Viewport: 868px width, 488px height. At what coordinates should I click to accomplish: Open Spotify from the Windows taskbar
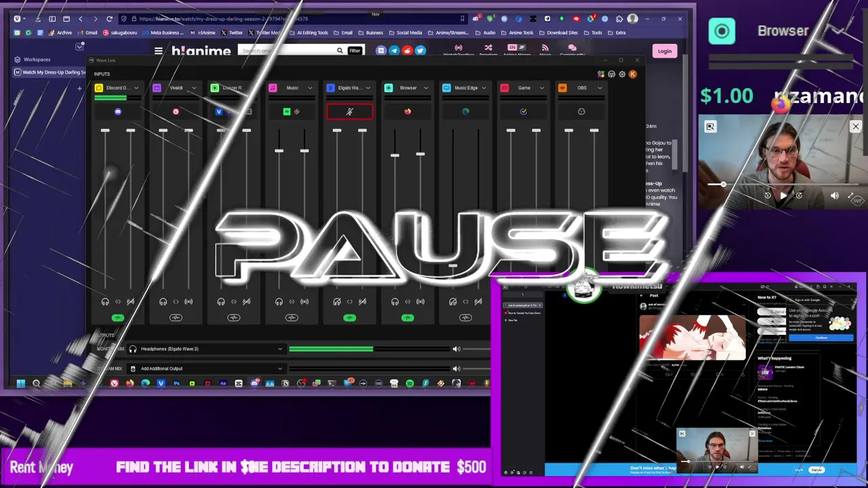click(410, 384)
